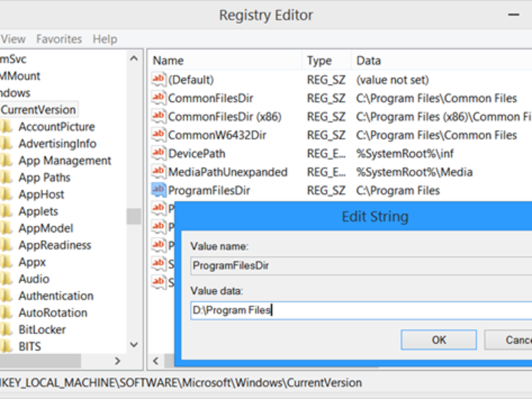532x399 pixels.
Task: Click the Value name field
Action: click(x=361, y=266)
